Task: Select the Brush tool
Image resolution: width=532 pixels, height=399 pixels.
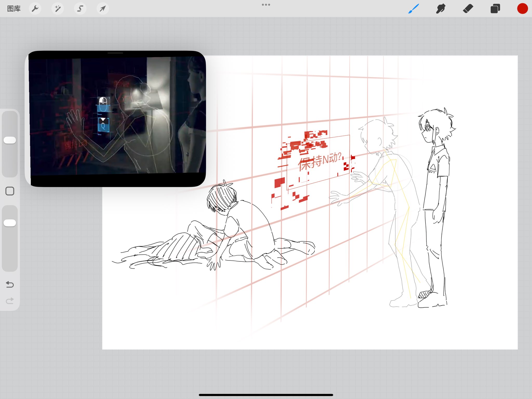Action: 414,9
